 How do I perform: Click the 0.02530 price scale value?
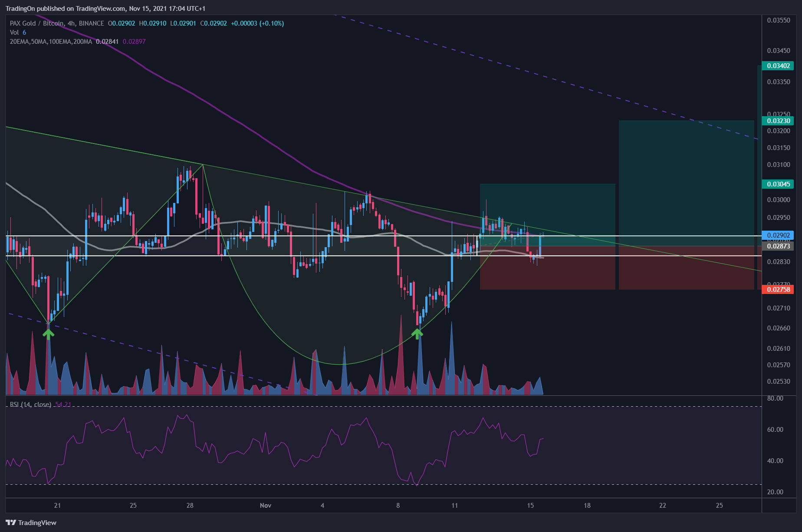779,382
